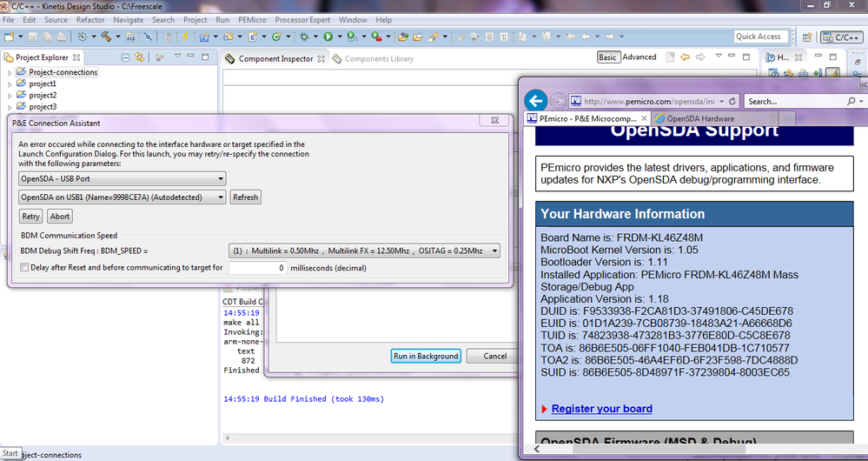Click the yellow back arrow in Component Inspector
The height and width of the screenshot is (461, 868).
click(x=686, y=57)
